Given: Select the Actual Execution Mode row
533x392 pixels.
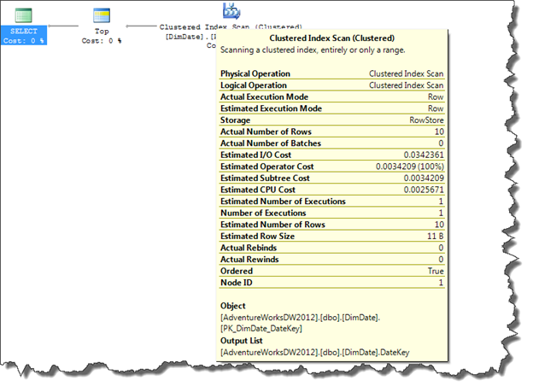Looking at the screenshot, I should coord(331,97).
